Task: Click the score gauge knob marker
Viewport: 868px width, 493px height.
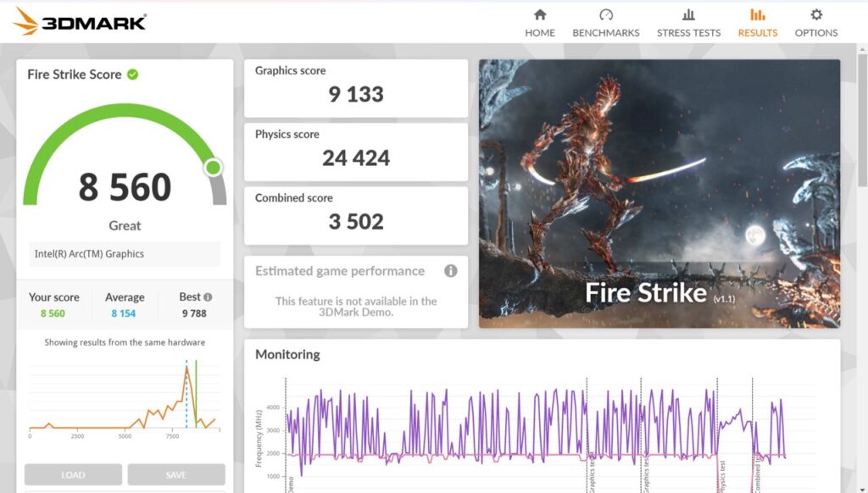Action: coord(213,166)
